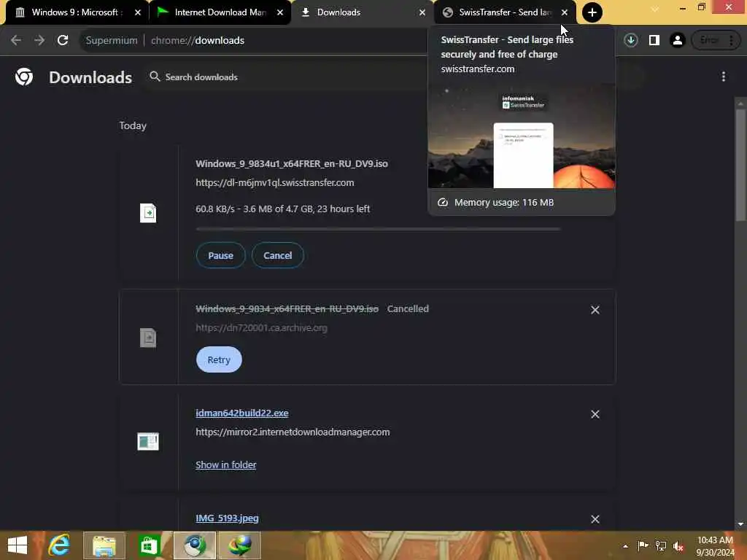Open the Downloads page more actions menu
Screen dimensions: 747x560
click(723, 77)
